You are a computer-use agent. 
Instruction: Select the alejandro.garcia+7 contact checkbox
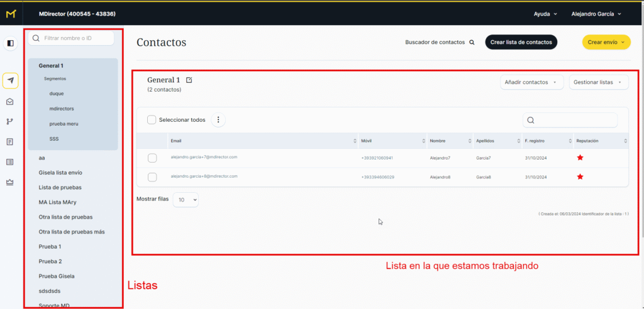point(152,158)
